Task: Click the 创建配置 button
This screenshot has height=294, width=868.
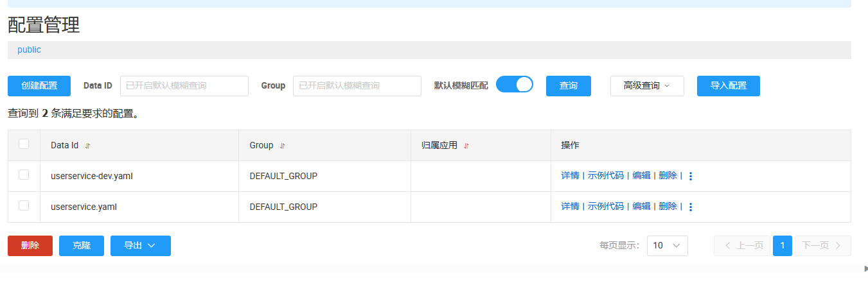Action: click(39, 86)
